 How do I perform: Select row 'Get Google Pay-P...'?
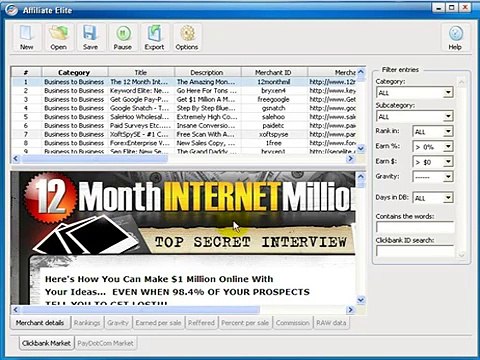click(184, 99)
